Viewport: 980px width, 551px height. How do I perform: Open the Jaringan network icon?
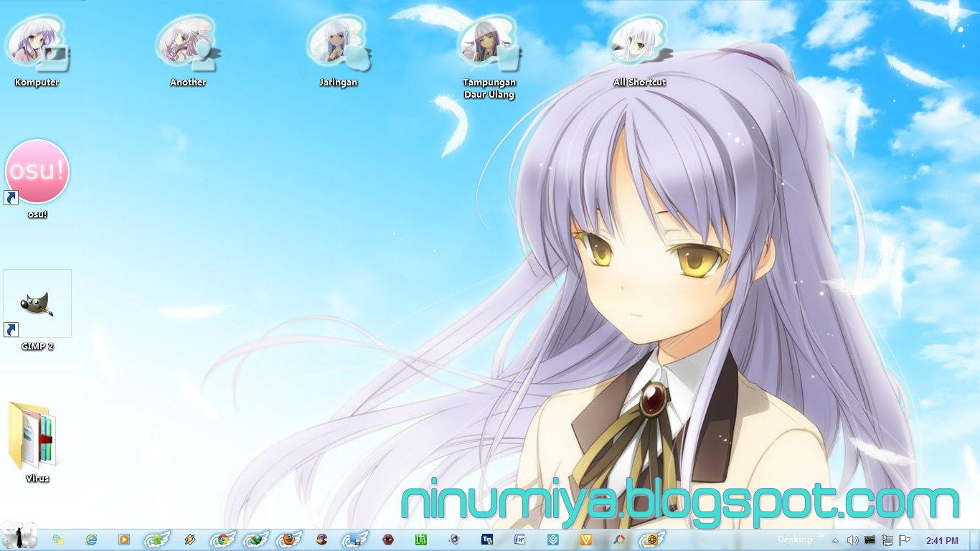click(339, 50)
